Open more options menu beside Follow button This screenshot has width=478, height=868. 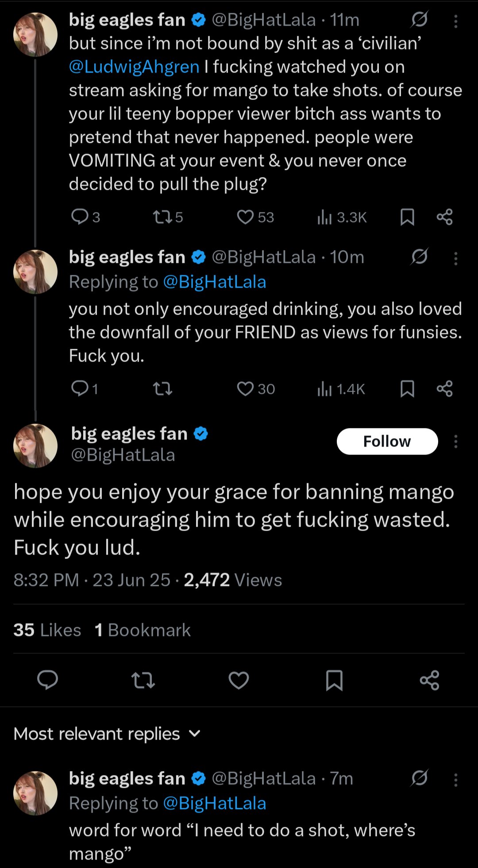tap(455, 441)
